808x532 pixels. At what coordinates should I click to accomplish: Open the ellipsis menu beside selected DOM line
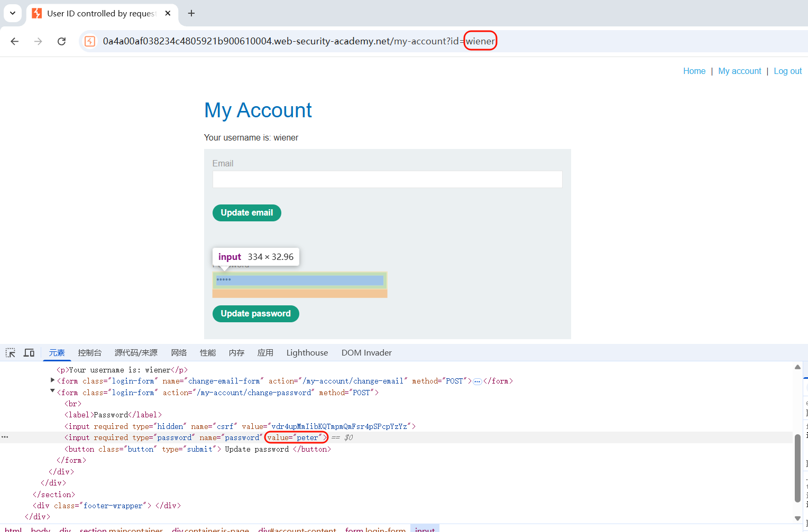pyautogui.click(x=5, y=437)
